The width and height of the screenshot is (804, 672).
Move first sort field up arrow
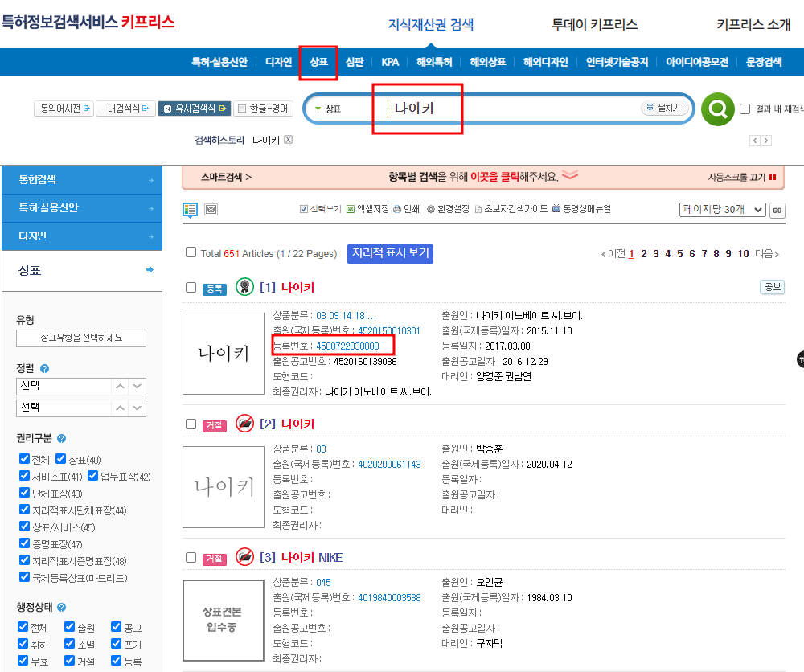[x=120, y=386]
